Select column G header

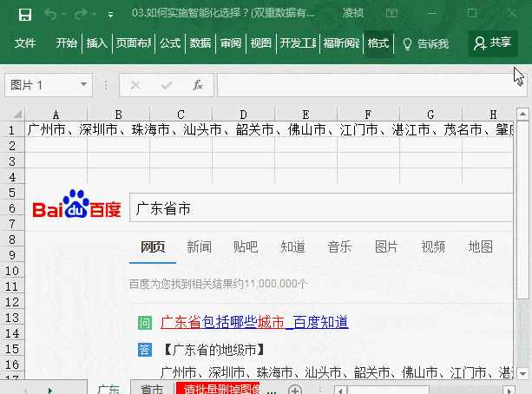[430, 115]
